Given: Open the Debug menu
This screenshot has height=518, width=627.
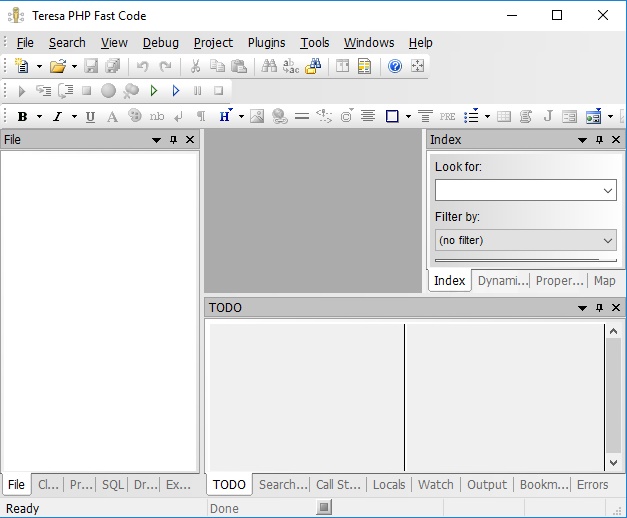Looking at the screenshot, I should 161,42.
